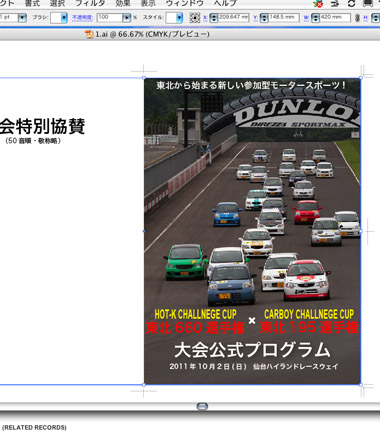Click the sync arrows icon in the menu bar

pos(351,3)
